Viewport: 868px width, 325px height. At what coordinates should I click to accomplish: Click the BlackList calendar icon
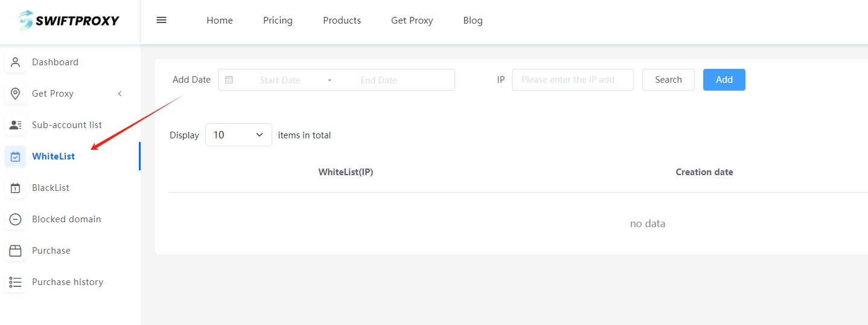(16, 188)
